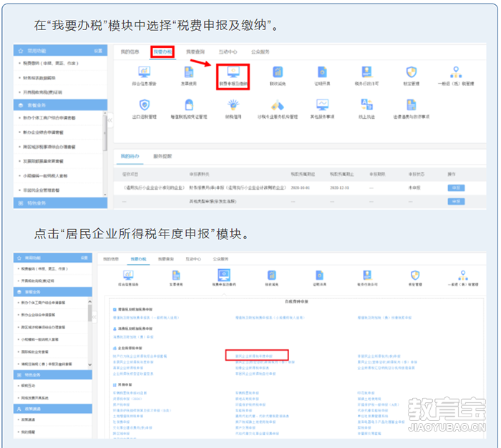Open 网络发票开具系统 in lower sidebar

click(34, 398)
